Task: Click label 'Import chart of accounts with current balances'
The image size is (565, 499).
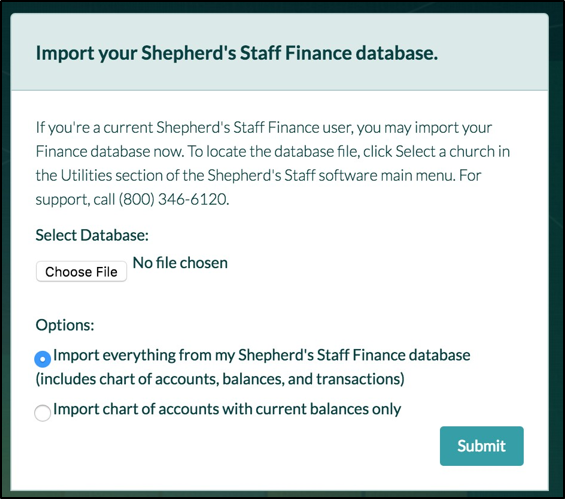Action: [x=212, y=409]
